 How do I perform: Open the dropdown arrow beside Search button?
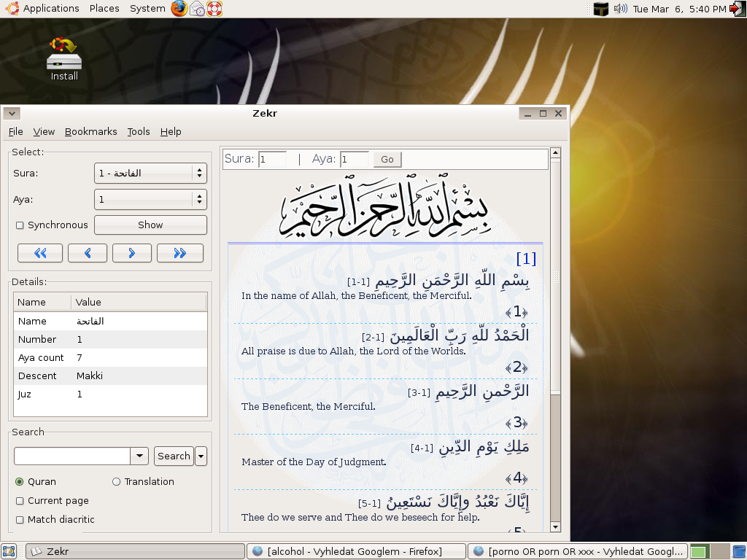(201, 456)
